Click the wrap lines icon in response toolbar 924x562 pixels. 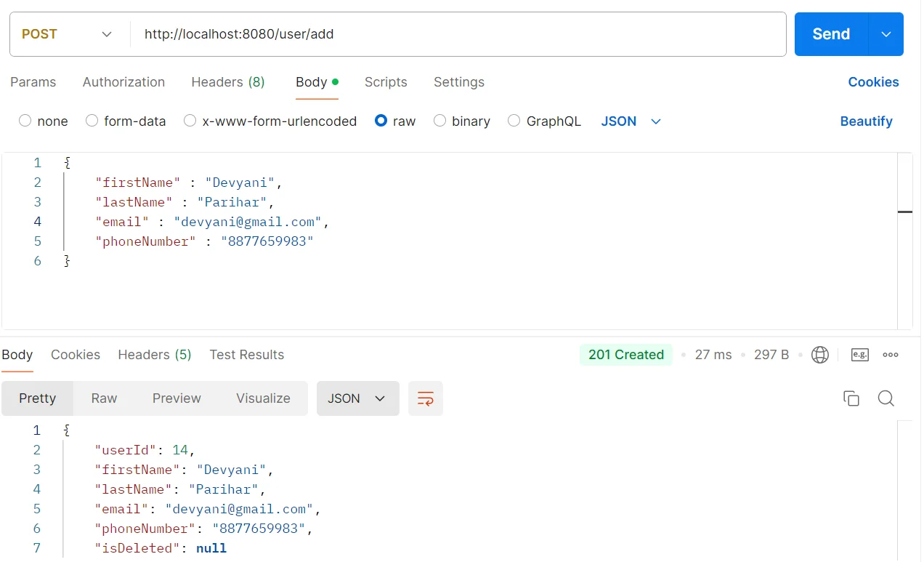(x=425, y=398)
